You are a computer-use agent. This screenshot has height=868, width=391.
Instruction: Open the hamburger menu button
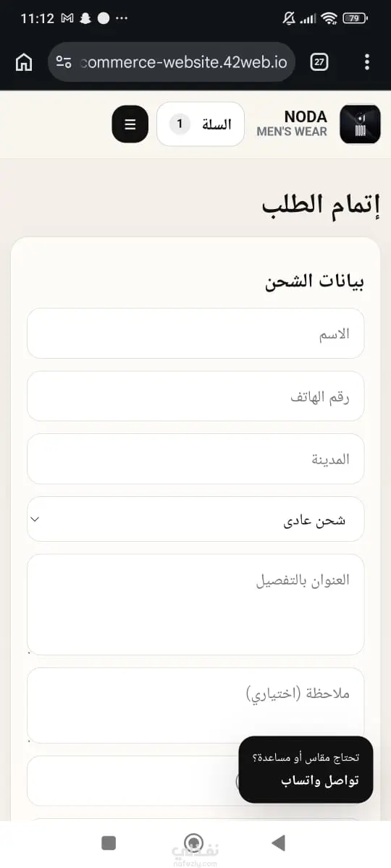[x=130, y=124]
